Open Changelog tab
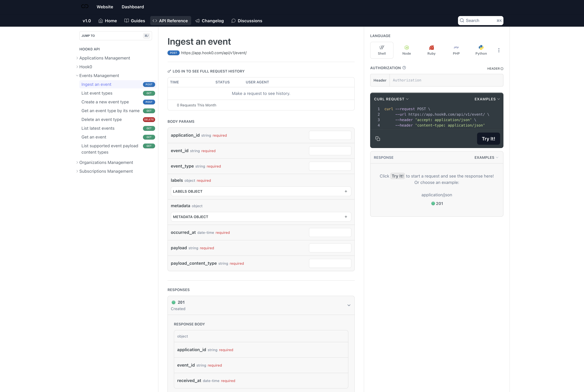The height and width of the screenshot is (392, 584). coord(210,21)
